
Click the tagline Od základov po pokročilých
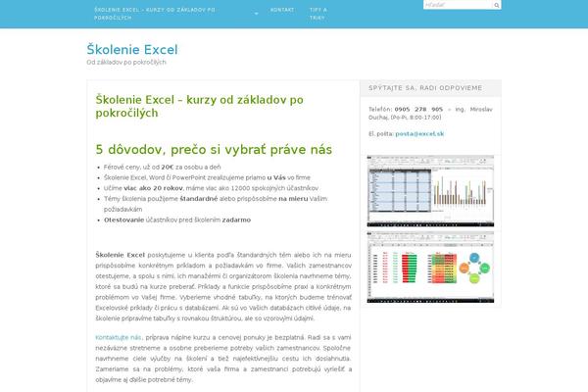coord(126,63)
